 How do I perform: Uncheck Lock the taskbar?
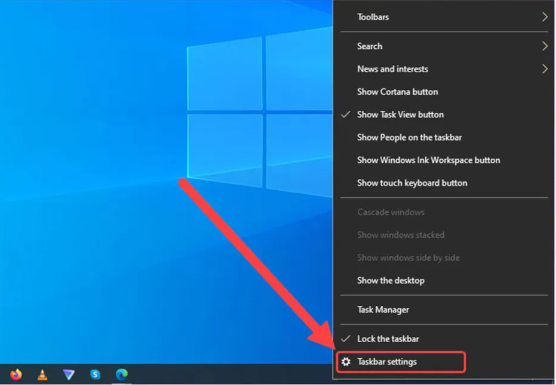click(x=444, y=339)
